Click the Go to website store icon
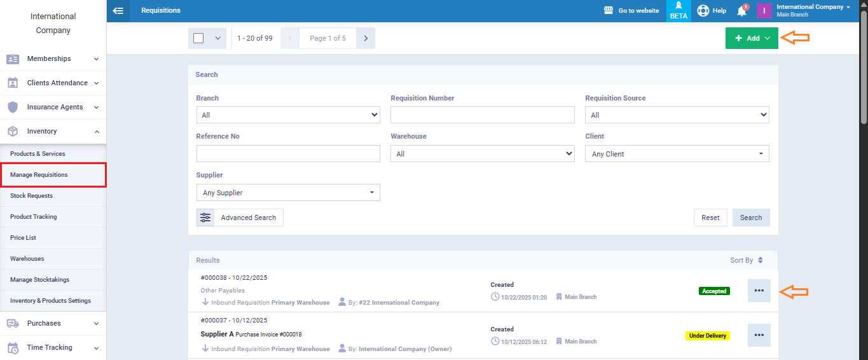This screenshot has height=360, width=868. pos(609,11)
